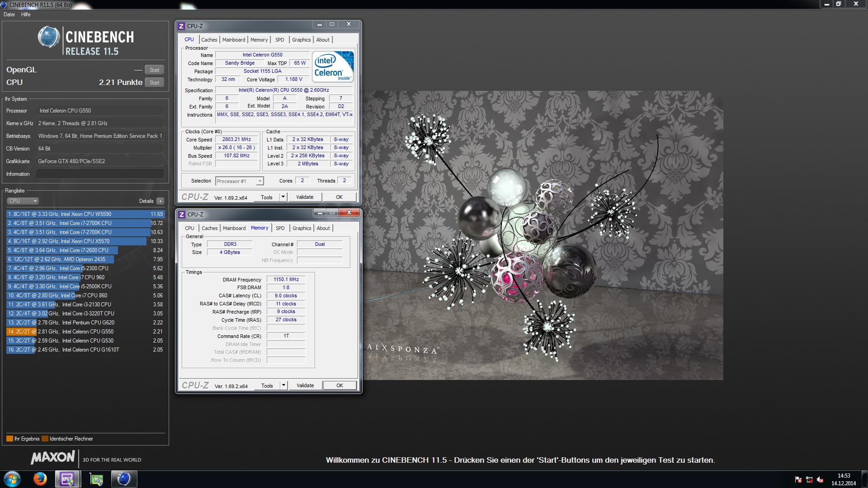
Task: Click Validate in upper CPU-Z window
Action: [305, 197]
